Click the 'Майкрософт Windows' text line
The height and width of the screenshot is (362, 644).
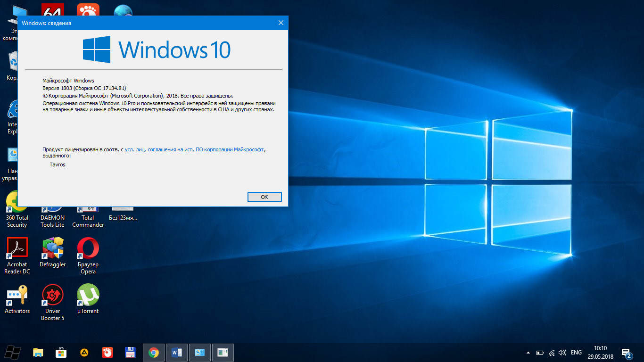click(68, 81)
